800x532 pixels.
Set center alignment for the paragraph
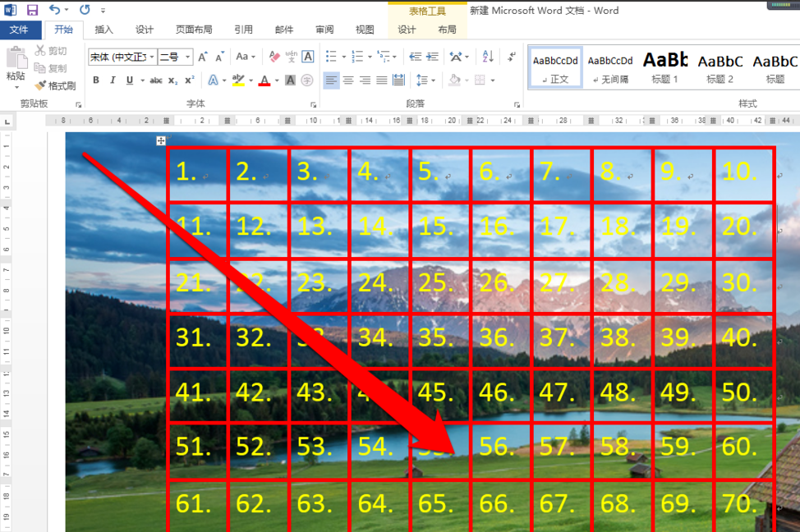point(348,80)
